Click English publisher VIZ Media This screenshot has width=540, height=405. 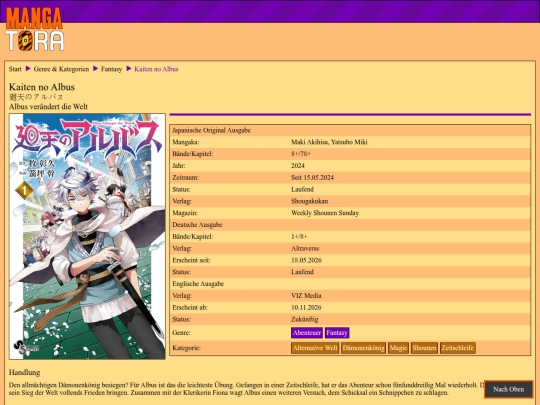tap(306, 295)
